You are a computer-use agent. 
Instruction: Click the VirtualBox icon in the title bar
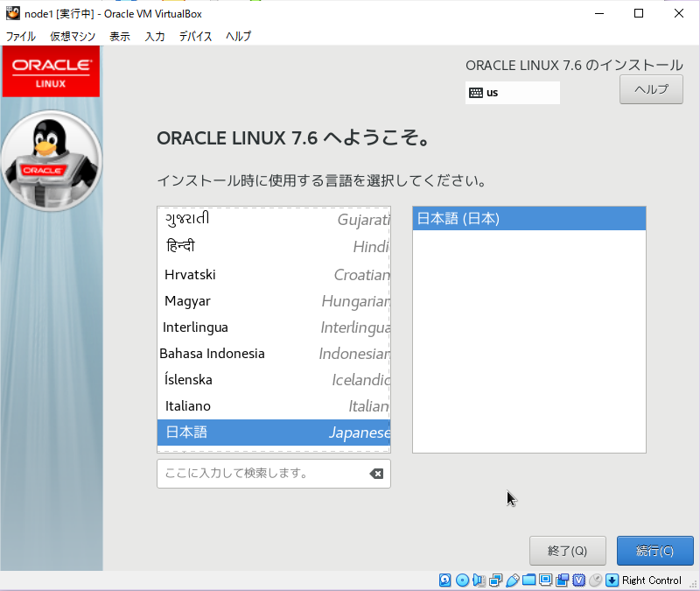(x=12, y=13)
